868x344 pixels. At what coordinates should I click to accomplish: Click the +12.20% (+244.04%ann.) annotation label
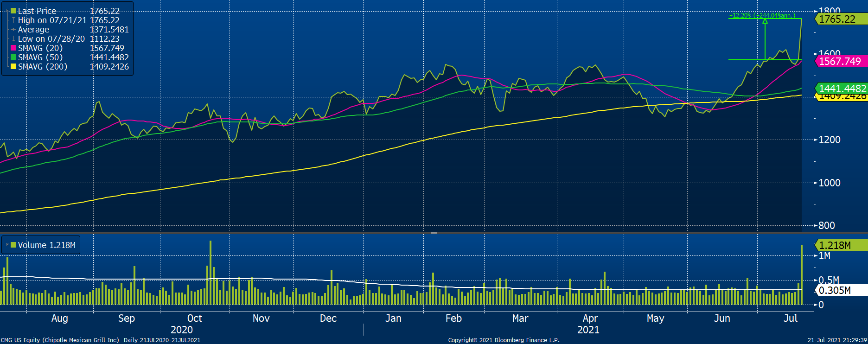click(762, 15)
